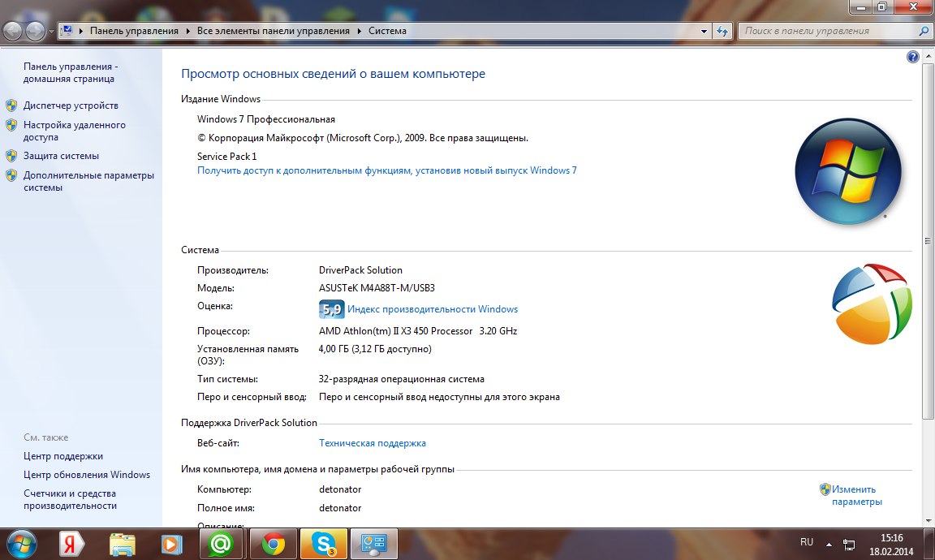Click 'Изменить параметры' link
The height and width of the screenshot is (560, 935).
tap(857, 496)
